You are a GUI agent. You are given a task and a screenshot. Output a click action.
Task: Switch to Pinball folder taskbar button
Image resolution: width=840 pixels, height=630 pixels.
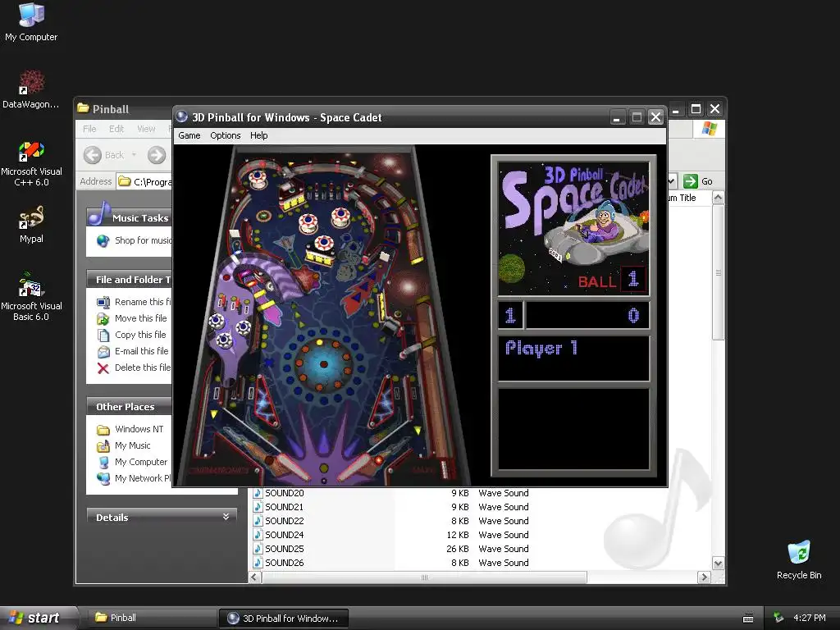[153, 618]
